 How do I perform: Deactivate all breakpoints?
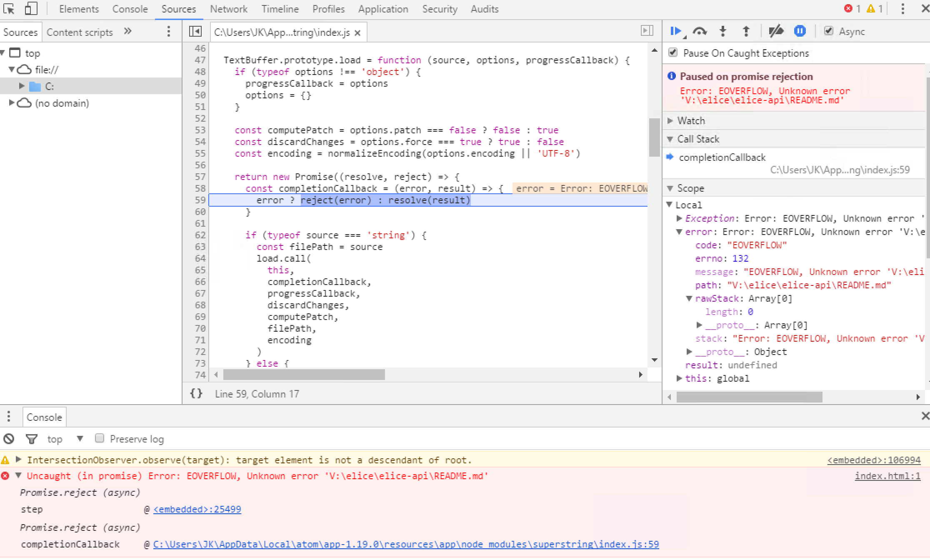(x=776, y=31)
